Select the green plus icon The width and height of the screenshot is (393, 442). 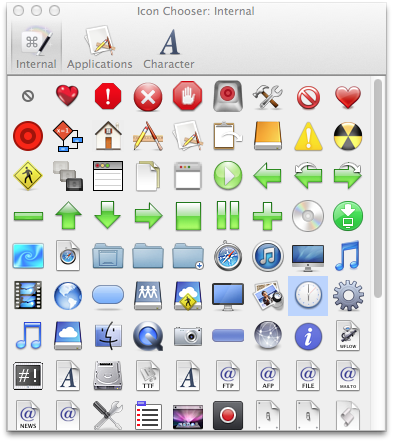point(267,216)
